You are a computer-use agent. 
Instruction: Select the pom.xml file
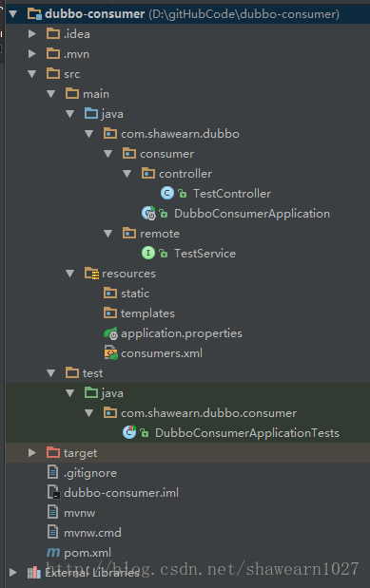(88, 553)
